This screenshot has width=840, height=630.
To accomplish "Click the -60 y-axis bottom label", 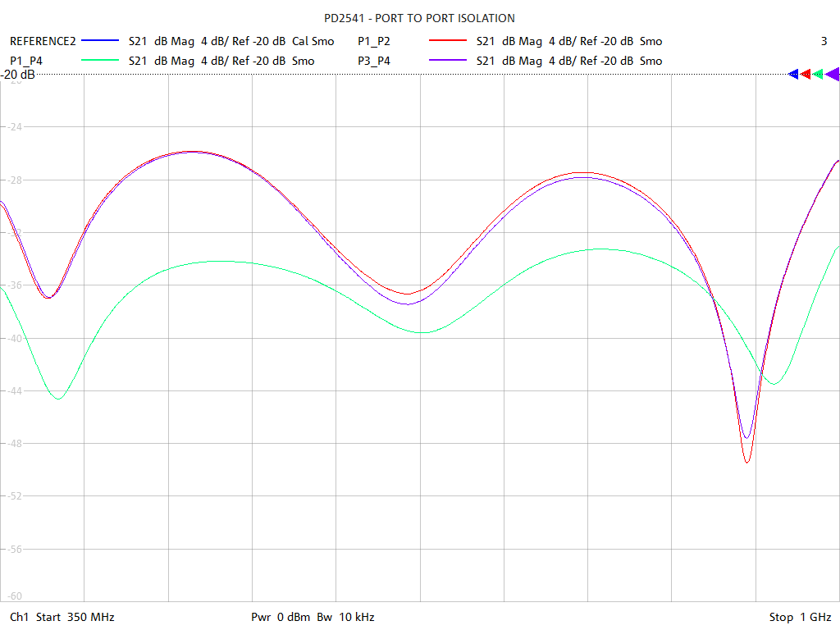I will (x=13, y=596).
